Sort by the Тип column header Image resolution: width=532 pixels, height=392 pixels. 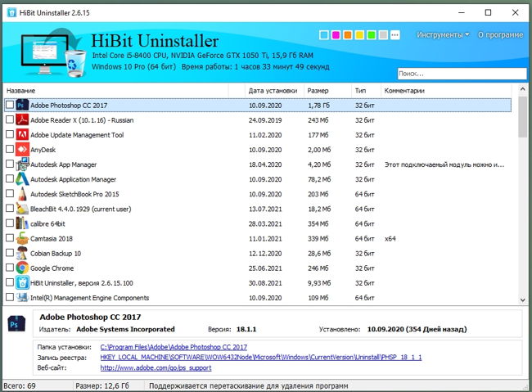coord(366,91)
